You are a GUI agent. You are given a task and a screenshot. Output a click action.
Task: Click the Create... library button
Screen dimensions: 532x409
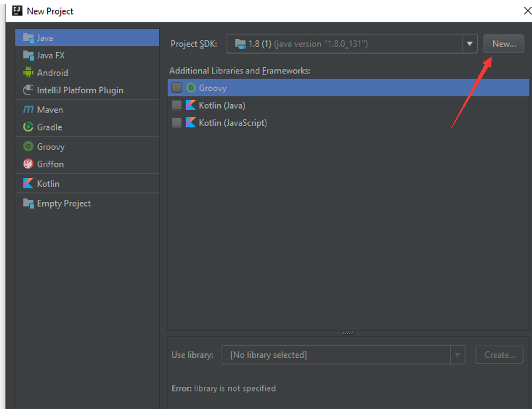pyautogui.click(x=499, y=355)
